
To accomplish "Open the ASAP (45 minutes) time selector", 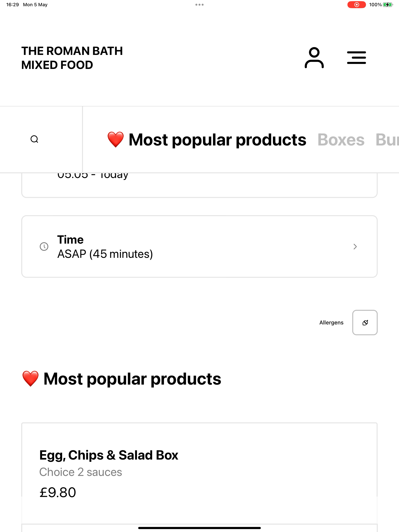I will coord(199,247).
